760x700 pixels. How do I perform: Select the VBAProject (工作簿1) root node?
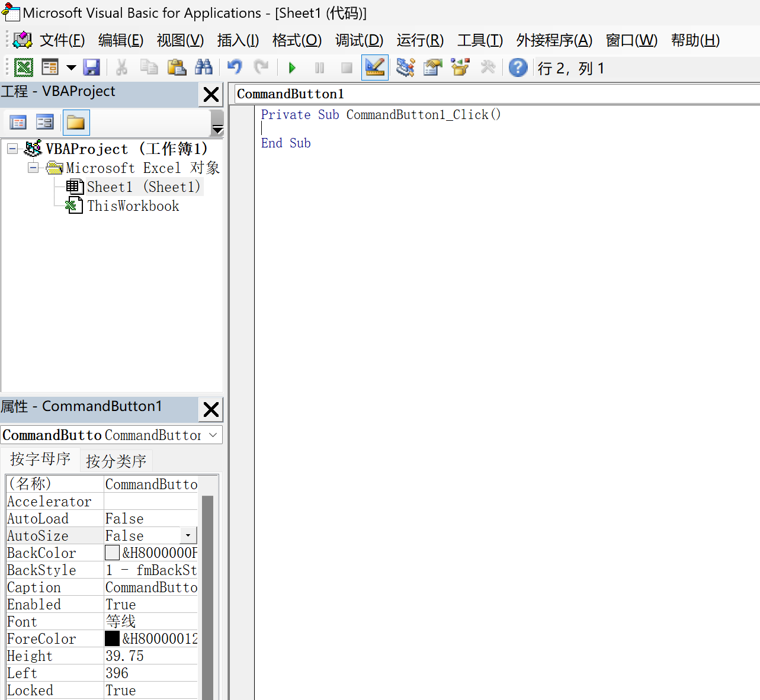(127, 149)
